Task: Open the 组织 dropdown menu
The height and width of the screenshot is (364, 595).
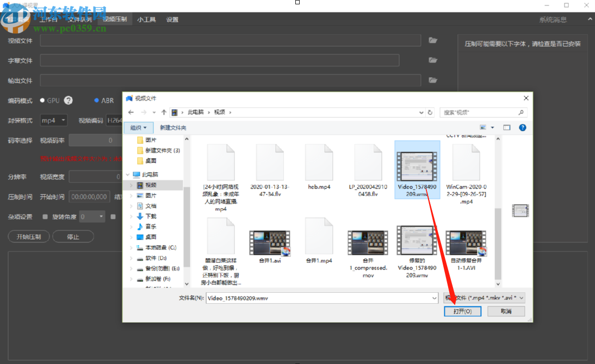Action: pos(139,128)
